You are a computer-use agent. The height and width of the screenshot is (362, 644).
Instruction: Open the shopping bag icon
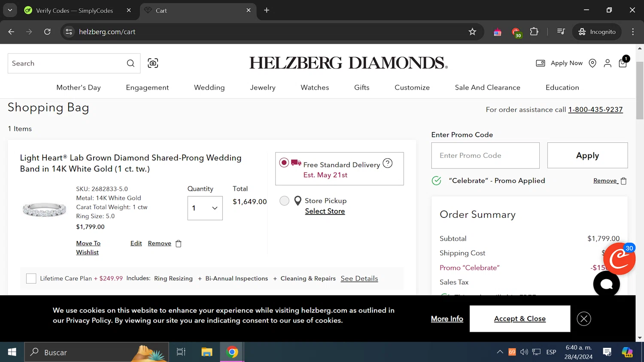point(623,62)
